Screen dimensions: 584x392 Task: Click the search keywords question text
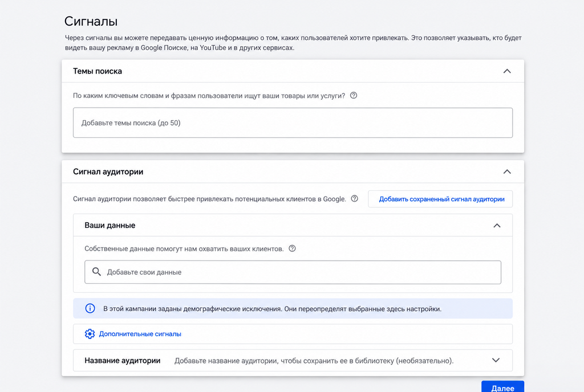(x=209, y=96)
